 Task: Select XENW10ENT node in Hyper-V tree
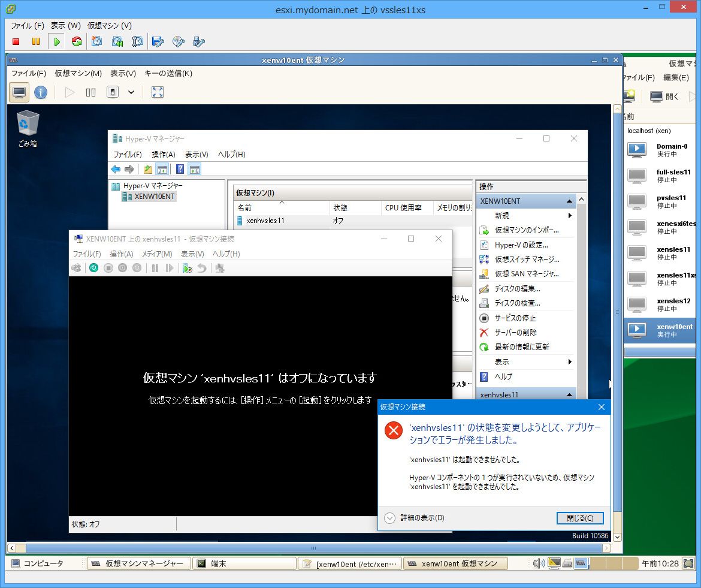pyautogui.click(x=154, y=196)
